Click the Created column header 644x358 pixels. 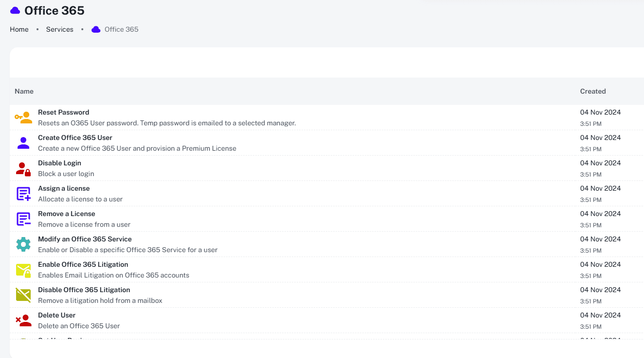(x=593, y=91)
